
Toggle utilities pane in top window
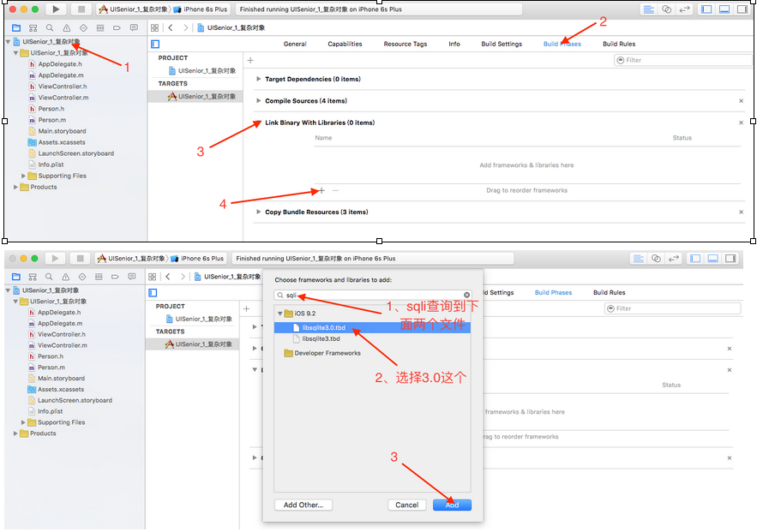pyautogui.click(x=742, y=9)
